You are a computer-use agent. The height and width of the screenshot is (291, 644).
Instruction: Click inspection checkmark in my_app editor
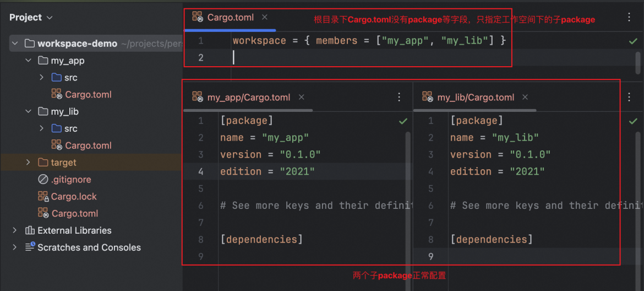(403, 121)
